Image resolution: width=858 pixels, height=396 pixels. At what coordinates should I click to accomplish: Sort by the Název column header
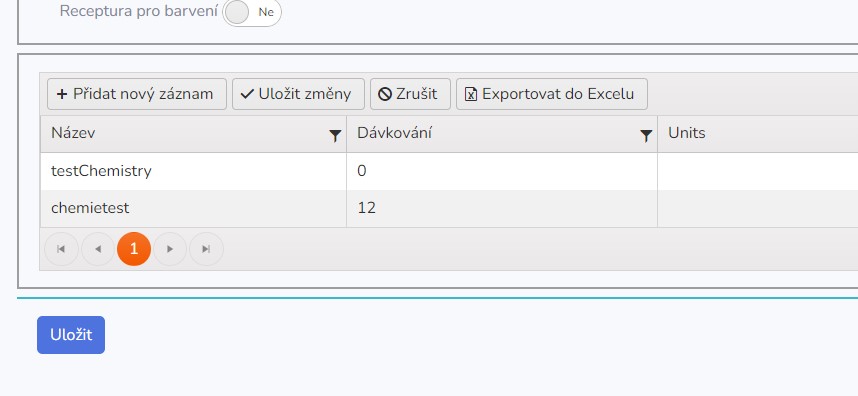[73, 133]
